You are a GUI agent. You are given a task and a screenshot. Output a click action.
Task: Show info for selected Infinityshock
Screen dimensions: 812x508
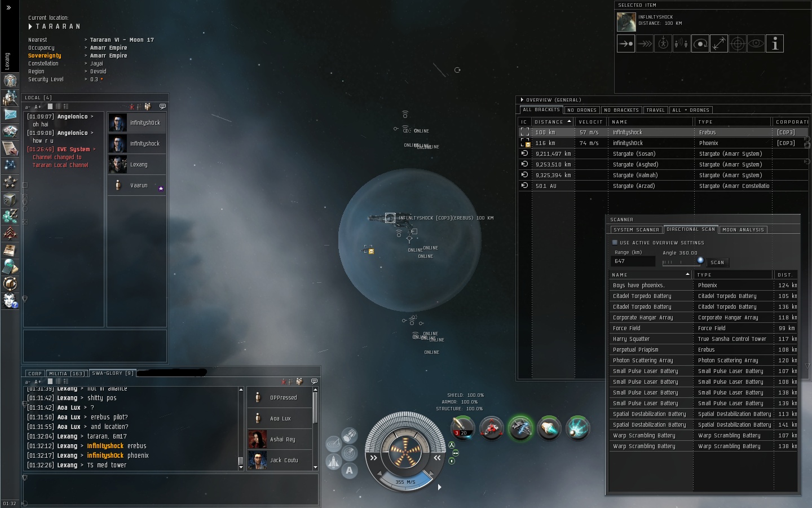pos(775,43)
